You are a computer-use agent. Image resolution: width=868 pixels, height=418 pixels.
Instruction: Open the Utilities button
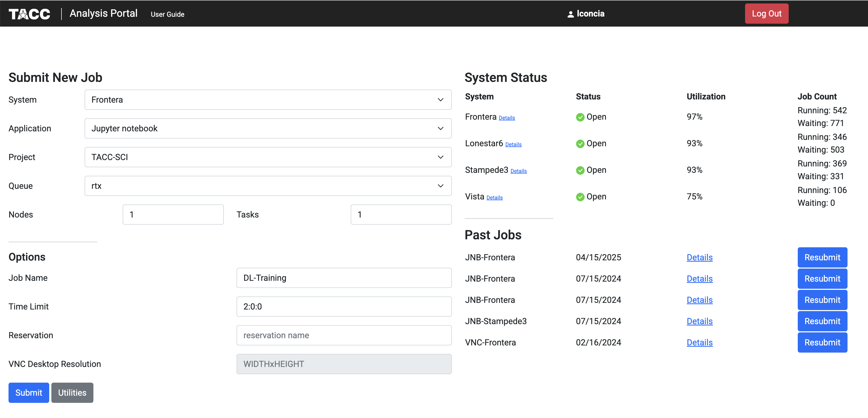coord(72,393)
